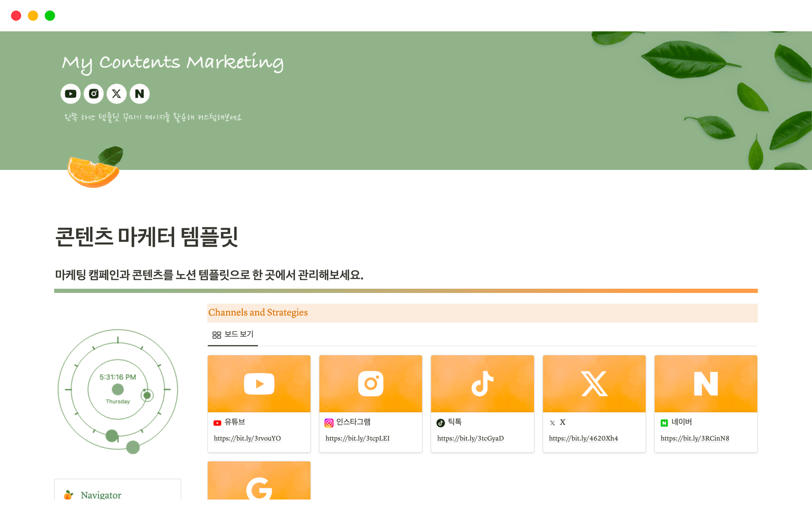The width and height of the screenshot is (812, 508).
Task: Open the YouTube card cover image
Action: 259,384
